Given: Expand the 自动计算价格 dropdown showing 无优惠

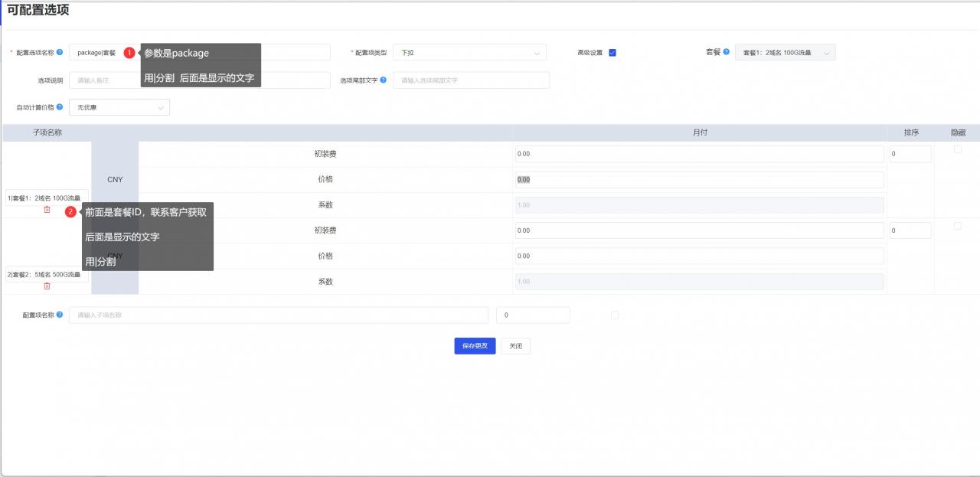Looking at the screenshot, I should tap(119, 107).
